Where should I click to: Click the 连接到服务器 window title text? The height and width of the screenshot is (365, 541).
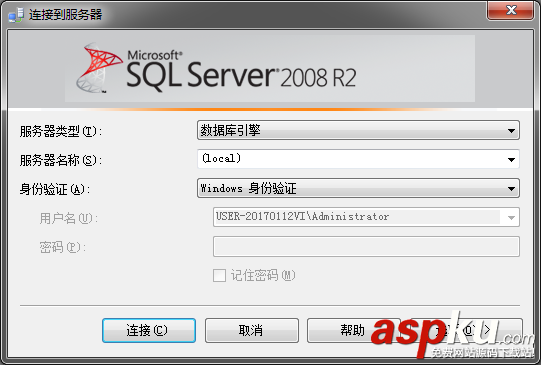tap(66, 14)
